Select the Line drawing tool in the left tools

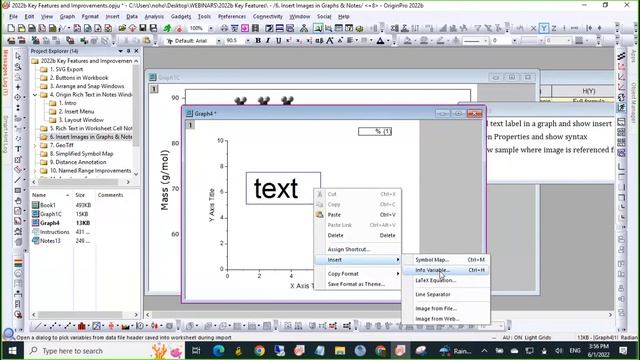coord(18,180)
